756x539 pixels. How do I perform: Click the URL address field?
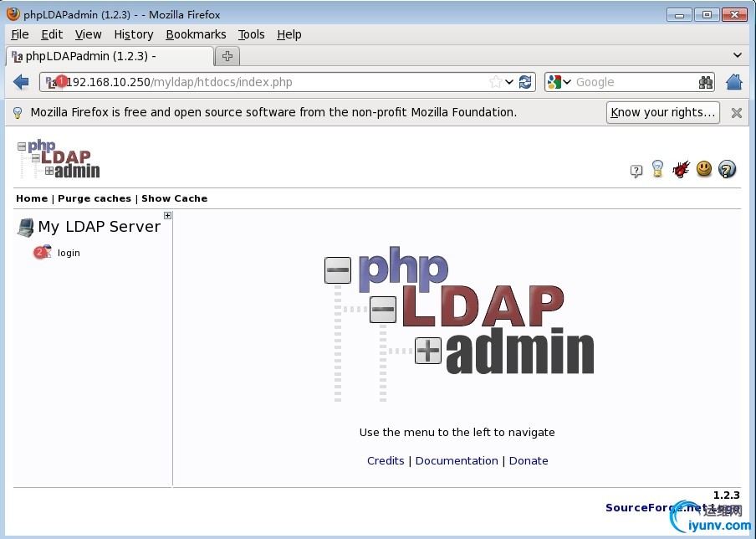[288, 82]
